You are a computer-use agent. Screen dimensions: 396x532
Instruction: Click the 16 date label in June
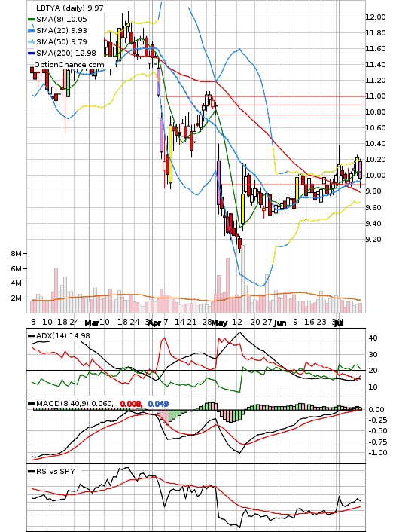309,322
